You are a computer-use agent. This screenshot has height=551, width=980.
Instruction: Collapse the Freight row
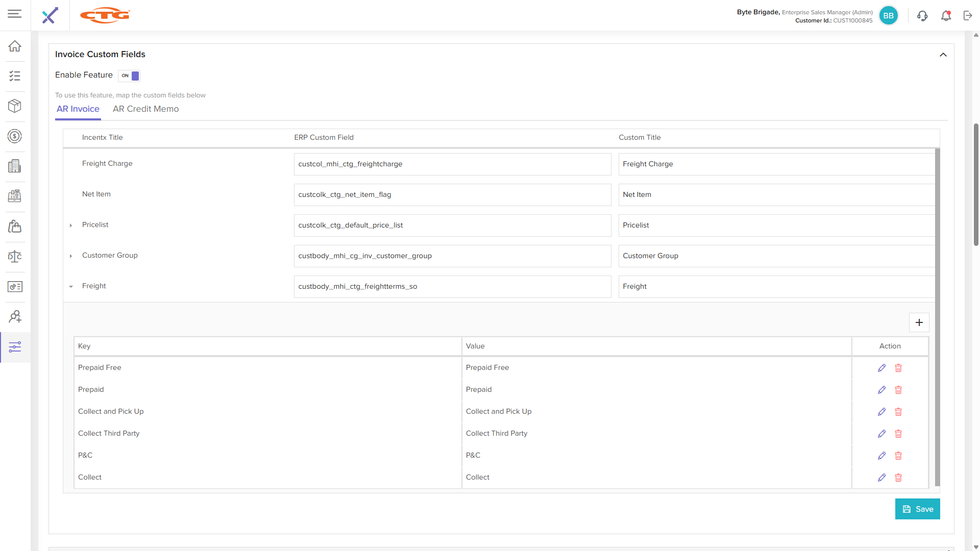click(71, 286)
